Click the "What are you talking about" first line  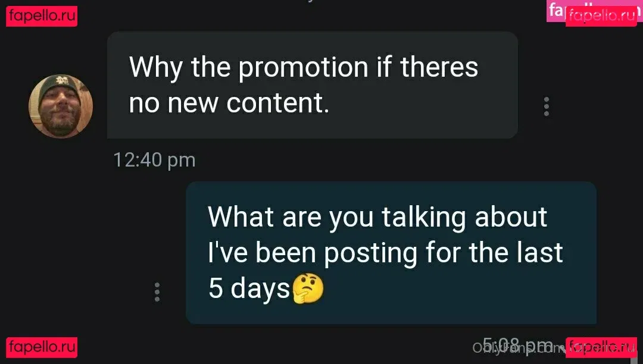point(377,217)
